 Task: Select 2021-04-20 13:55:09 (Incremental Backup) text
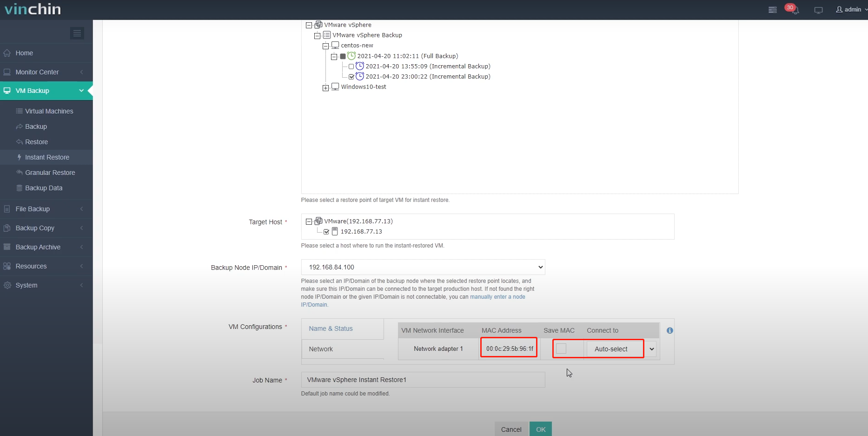click(428, 67)
